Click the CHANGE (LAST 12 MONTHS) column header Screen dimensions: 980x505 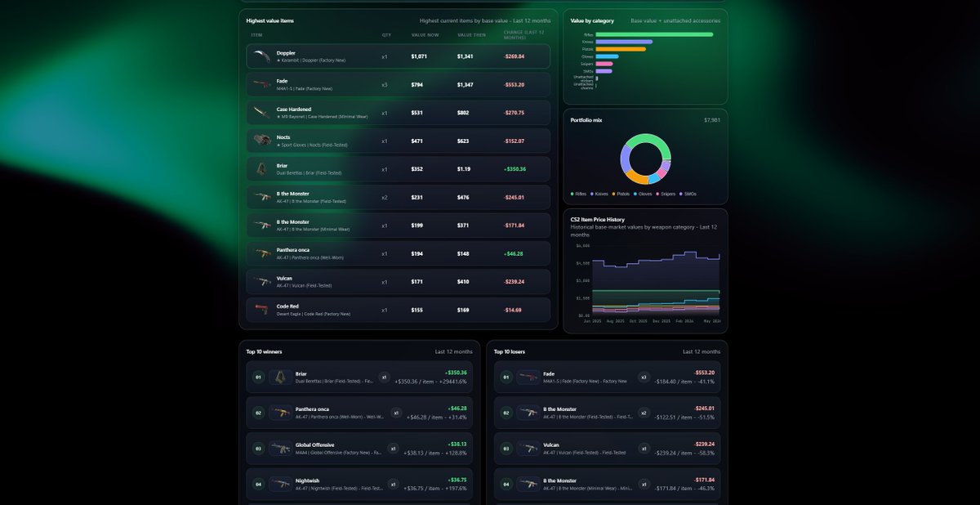pyautogui.click(x=523, y=35)
